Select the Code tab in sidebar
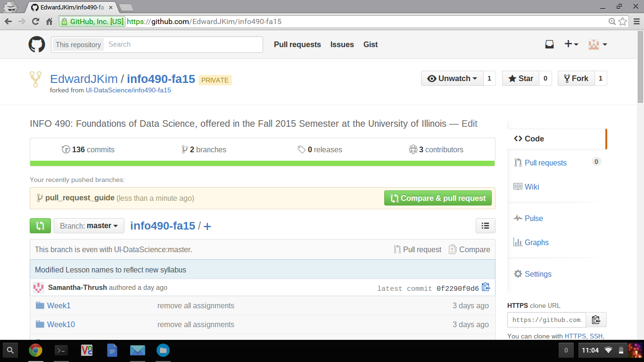644x362 pixels. (x=557, y=139)
